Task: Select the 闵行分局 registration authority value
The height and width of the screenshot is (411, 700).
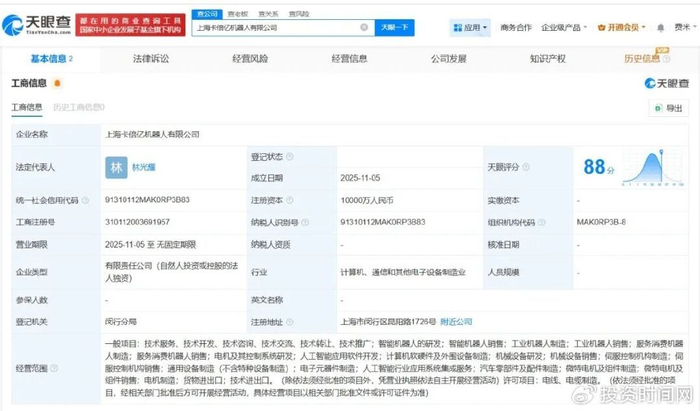Action: pyautogui.click(x=121, y=322)
